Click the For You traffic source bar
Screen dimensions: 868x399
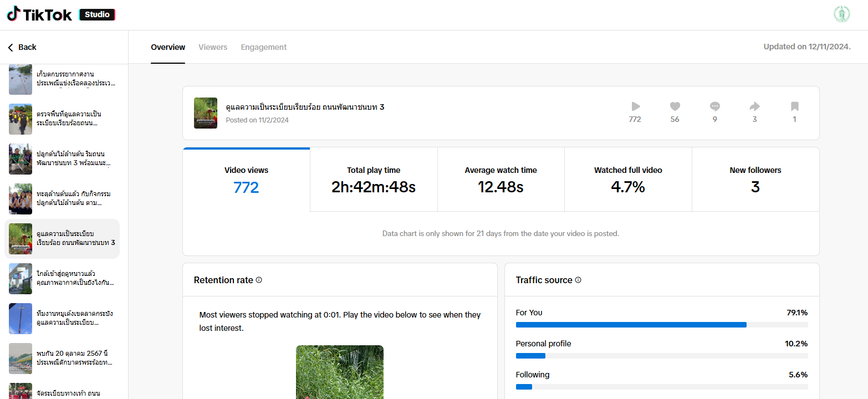pyautogui.click(x=631, y=325)
